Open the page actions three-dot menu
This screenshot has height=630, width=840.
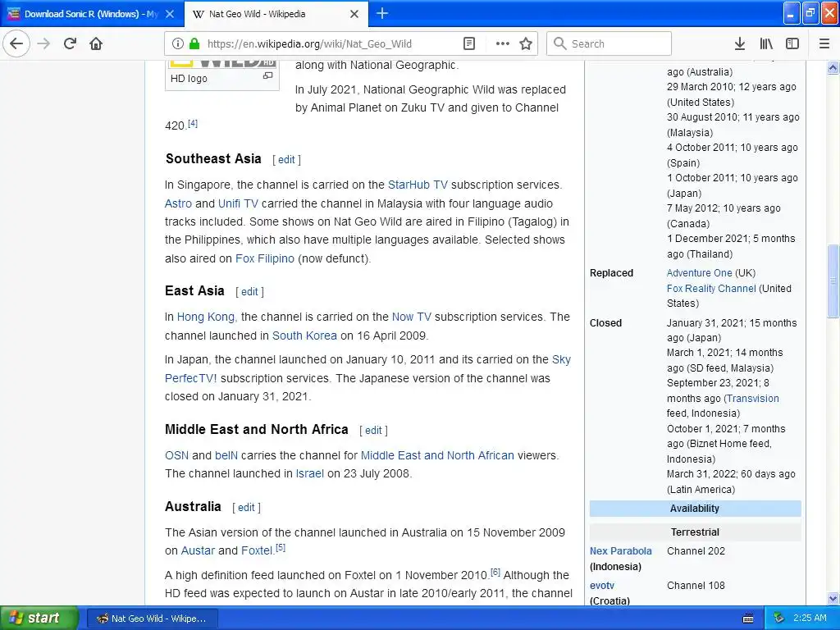tap(503, 43)
